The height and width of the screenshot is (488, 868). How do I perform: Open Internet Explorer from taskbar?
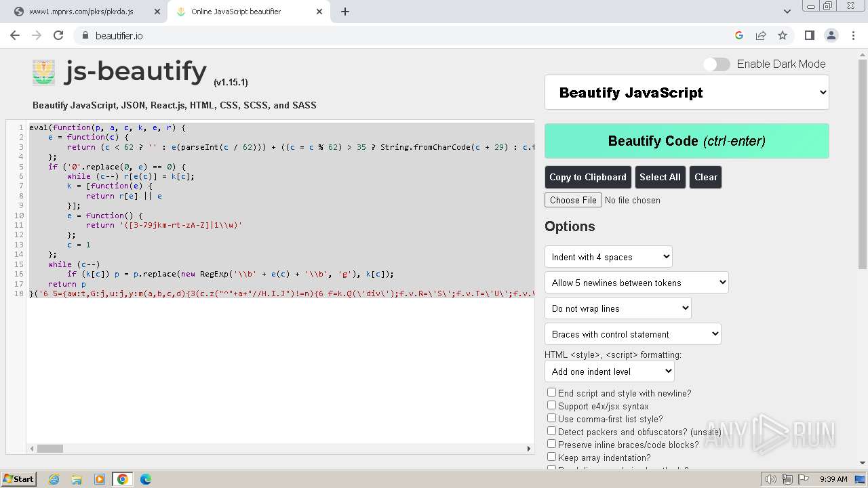(54, 479)
